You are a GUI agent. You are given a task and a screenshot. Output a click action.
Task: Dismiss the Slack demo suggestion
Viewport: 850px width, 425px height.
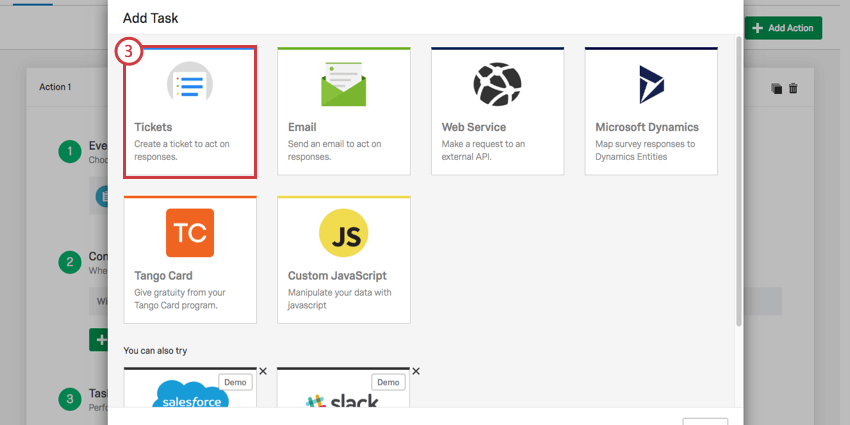tap(416, 371)
